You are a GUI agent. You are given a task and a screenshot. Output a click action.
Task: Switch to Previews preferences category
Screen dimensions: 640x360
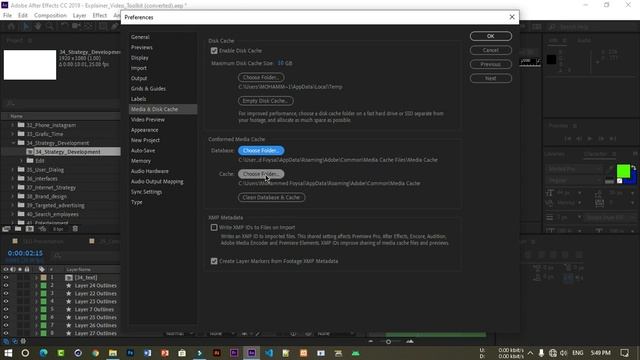(142, 47)
